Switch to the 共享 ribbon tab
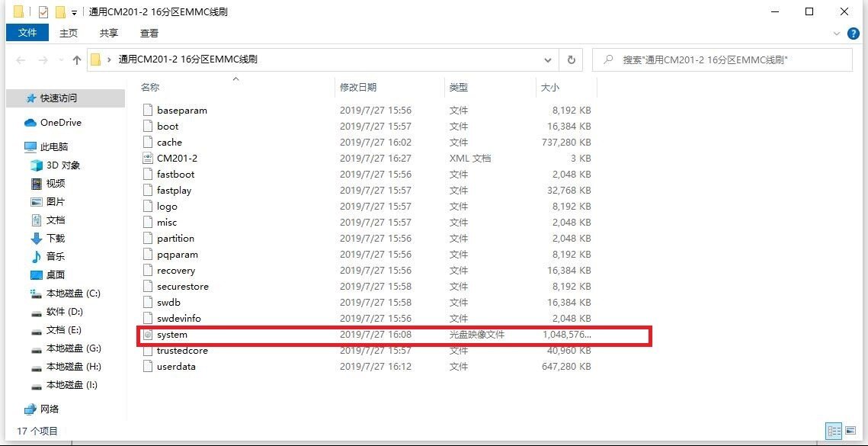The height and width of the screenshot is (446, 868). click(x=108, y=34)
